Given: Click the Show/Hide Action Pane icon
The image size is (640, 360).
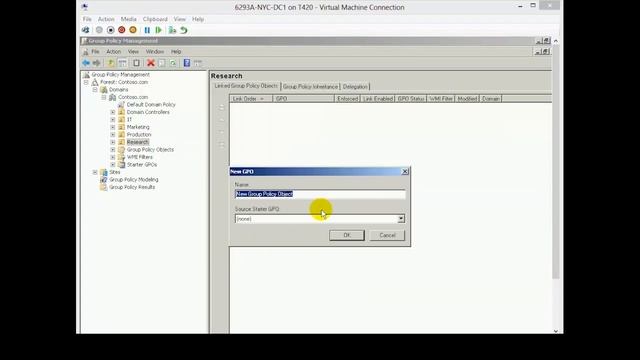Looking at the screenshot, I should [x=198, y=63].
